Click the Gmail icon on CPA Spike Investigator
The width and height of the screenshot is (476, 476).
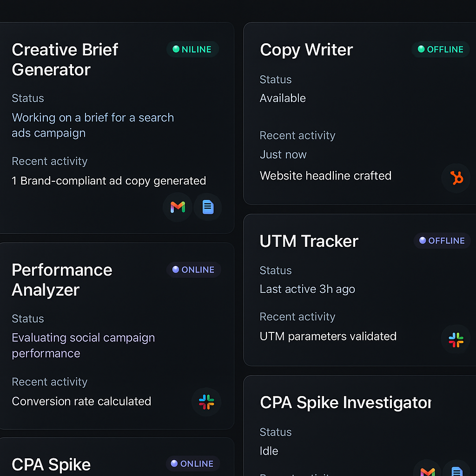427,470
